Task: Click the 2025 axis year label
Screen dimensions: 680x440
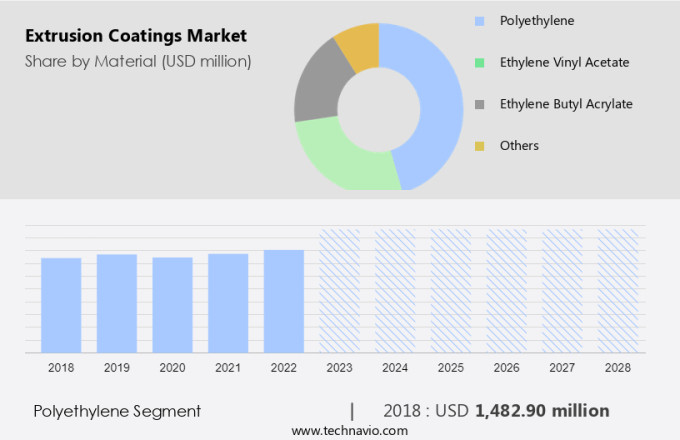Action: [450, 368]
